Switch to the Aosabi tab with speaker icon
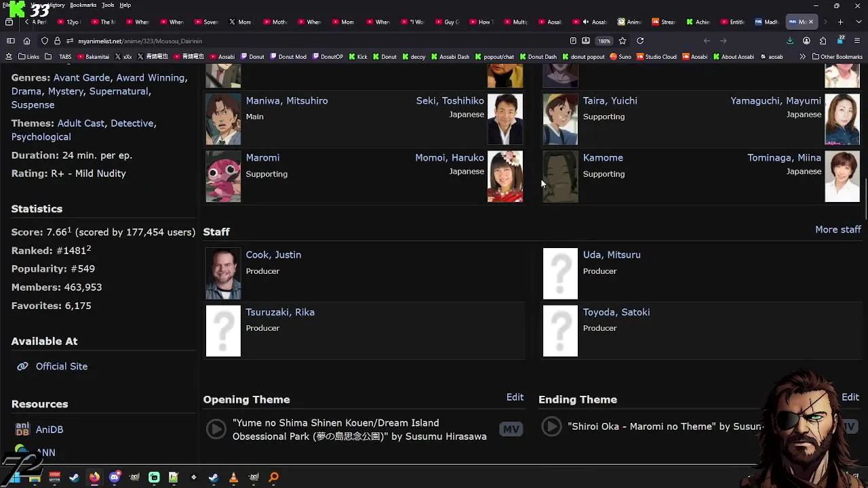Viewport: 868px width, 488px height. coord(589,22)
